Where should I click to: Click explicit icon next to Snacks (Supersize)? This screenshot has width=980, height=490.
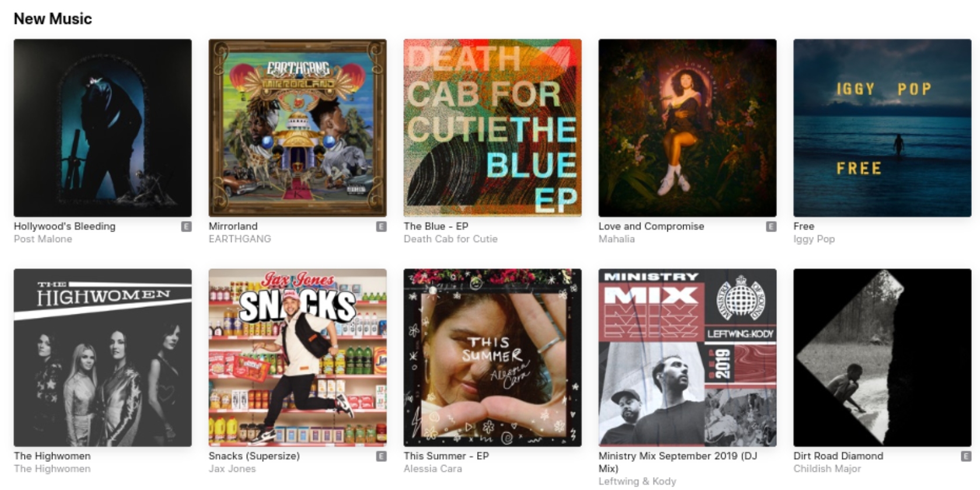(x=381, y=456)
